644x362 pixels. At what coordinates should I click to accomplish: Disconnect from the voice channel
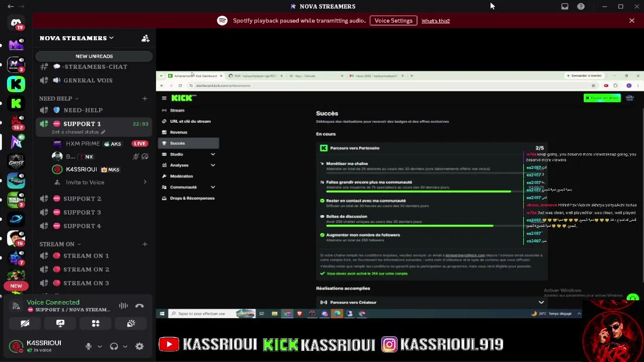coord(139,306)
